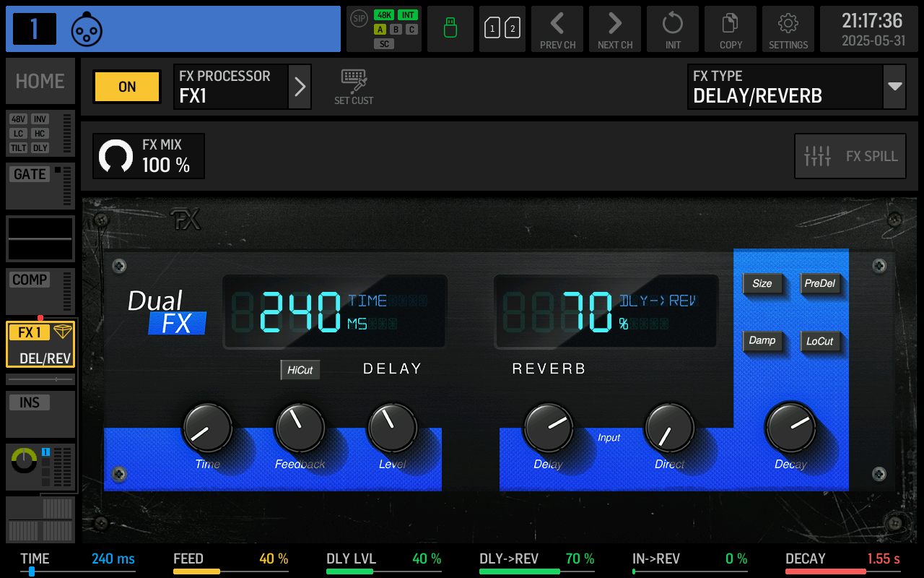Toggle the FX1 ON switch
The height and width of the screenshot is (578, 924).
coord(126,87)
